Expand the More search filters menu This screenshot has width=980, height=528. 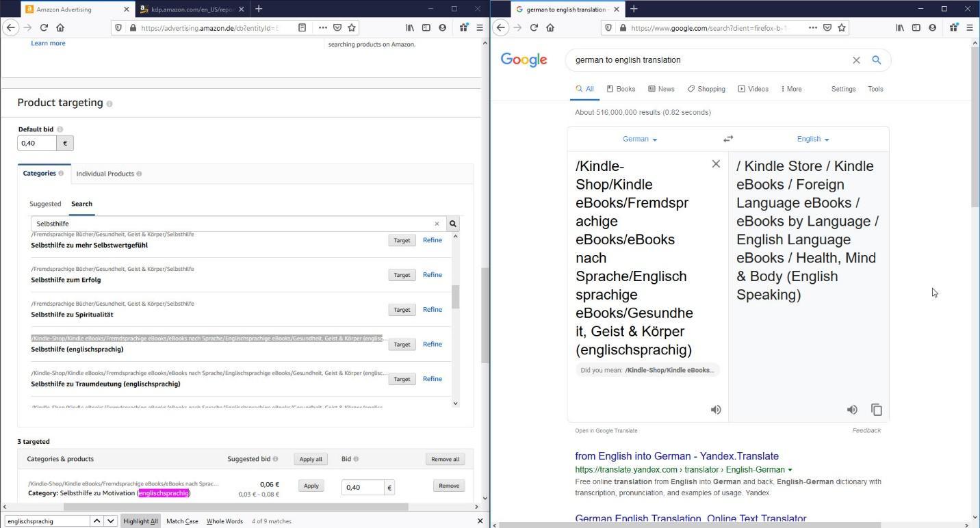coord(791,89)
